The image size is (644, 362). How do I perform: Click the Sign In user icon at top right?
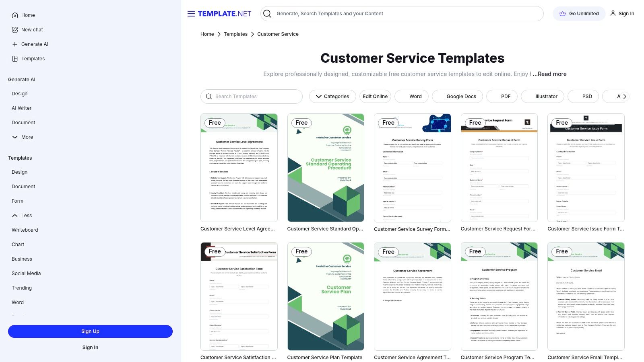coord(613,13)
